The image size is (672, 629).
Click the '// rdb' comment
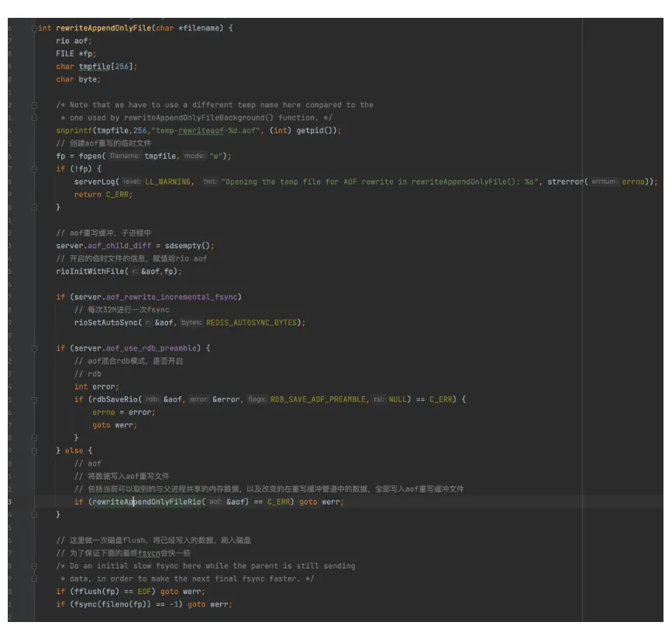click(88, 374)
